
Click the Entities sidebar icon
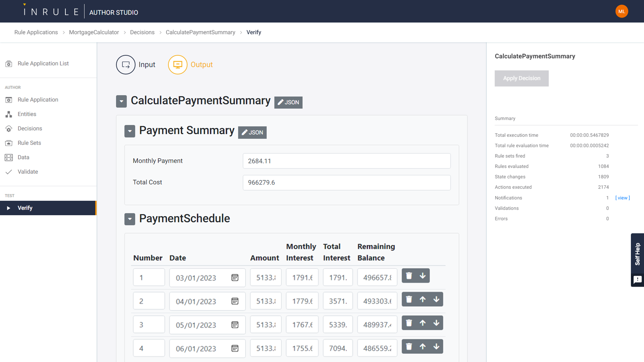[9, 114]
